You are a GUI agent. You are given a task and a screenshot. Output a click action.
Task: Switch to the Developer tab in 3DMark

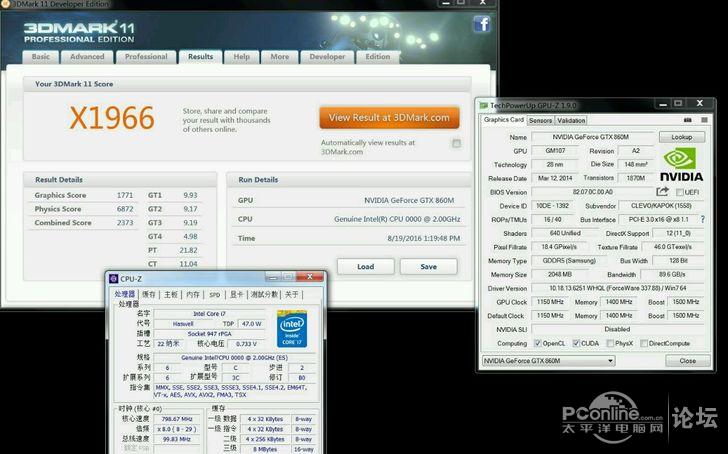(x=327, y=57)
